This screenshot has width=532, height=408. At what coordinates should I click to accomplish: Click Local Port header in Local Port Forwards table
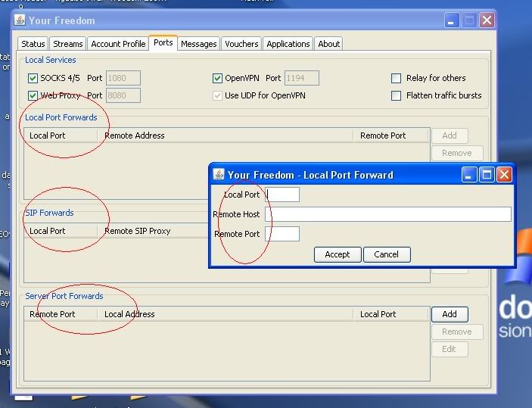[x=61, y=135]
